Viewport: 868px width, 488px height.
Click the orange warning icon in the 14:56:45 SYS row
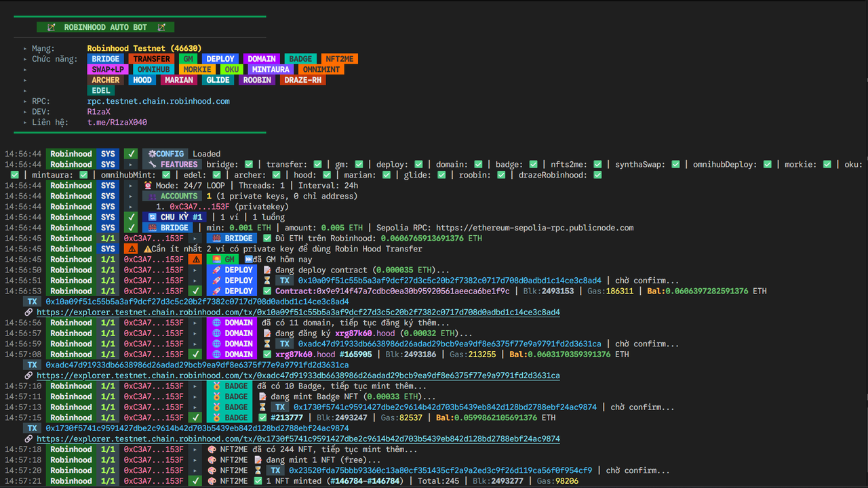click(132, 249)
